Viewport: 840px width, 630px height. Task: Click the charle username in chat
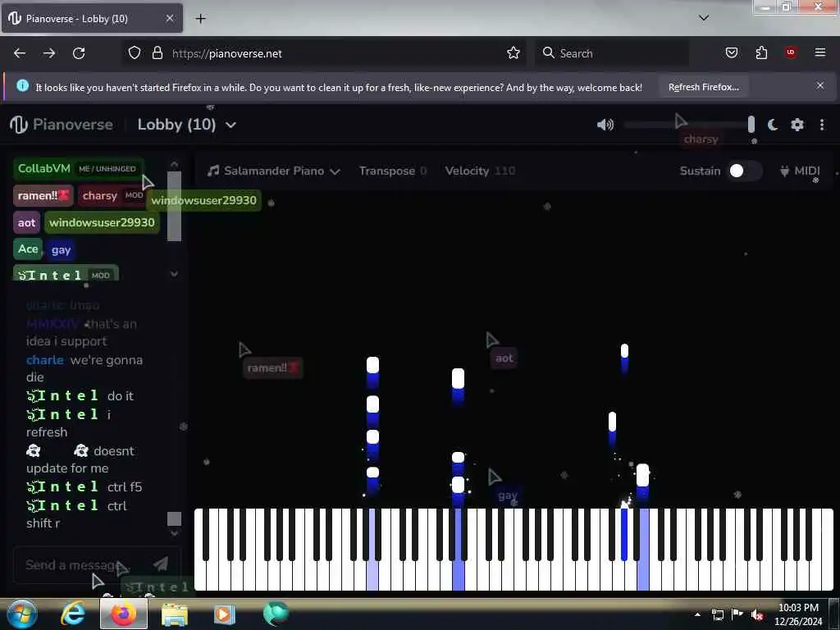tap(45, 360)
